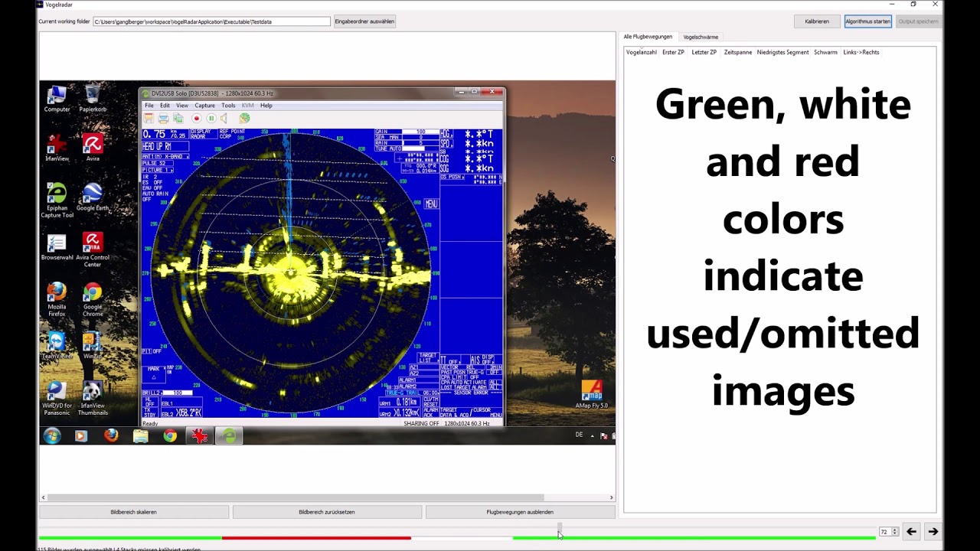The height and width of the screenshot is (551, 980).
Task: Open the Help menu in DVI2USB window
Action: 266,106
